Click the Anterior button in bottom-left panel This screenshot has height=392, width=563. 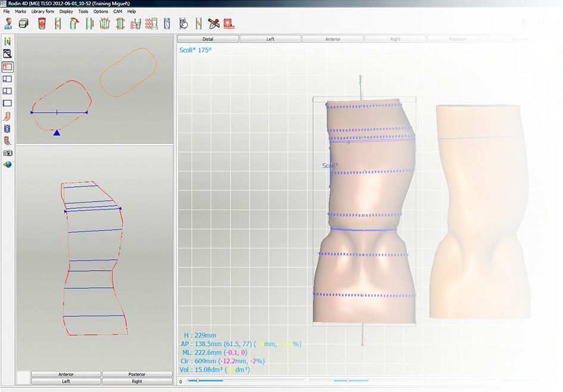(x=66, y=374)
